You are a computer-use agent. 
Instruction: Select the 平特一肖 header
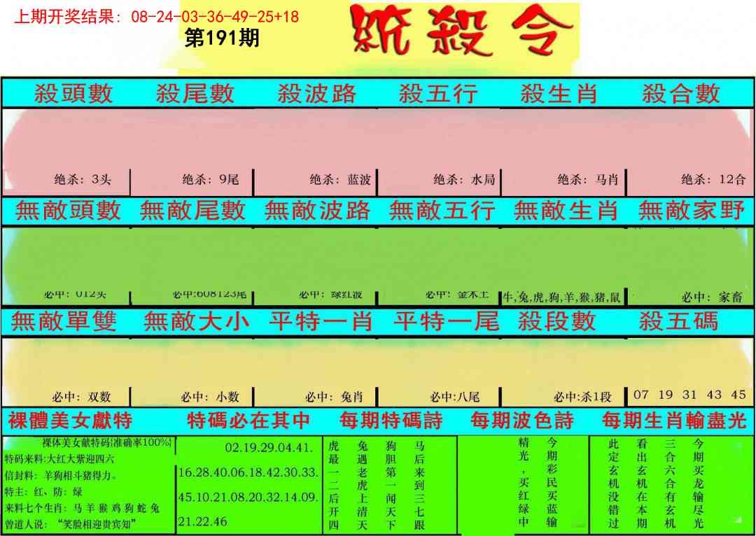coord(321,321)
